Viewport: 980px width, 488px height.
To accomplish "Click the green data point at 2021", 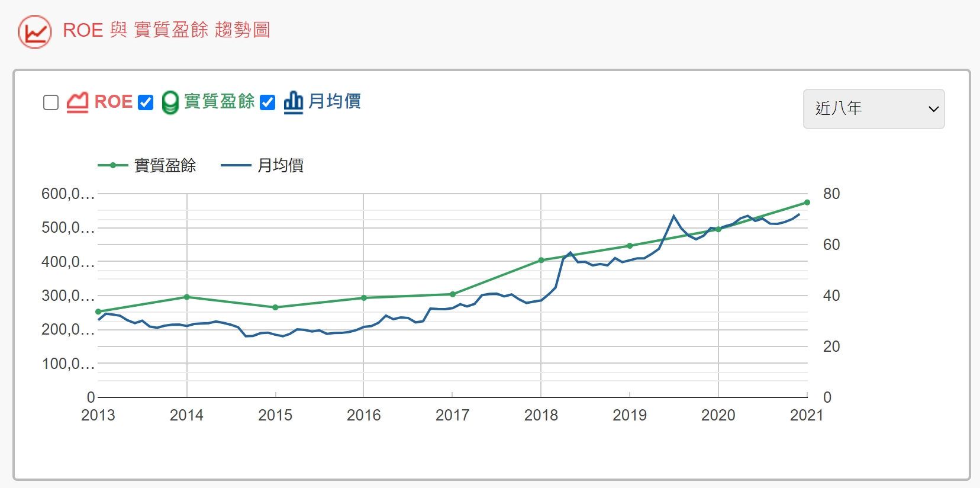I will click(807, 203).
